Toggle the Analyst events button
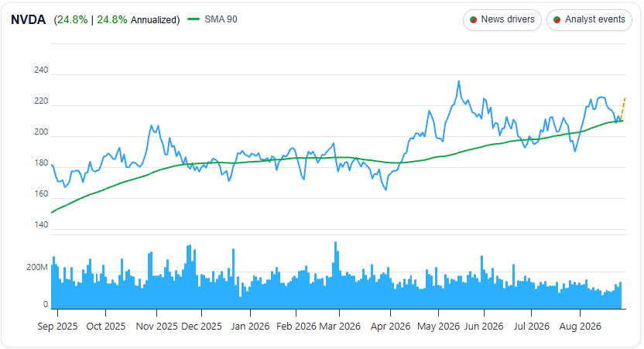Viewport: 644px width, 349px height. point(589,19)
